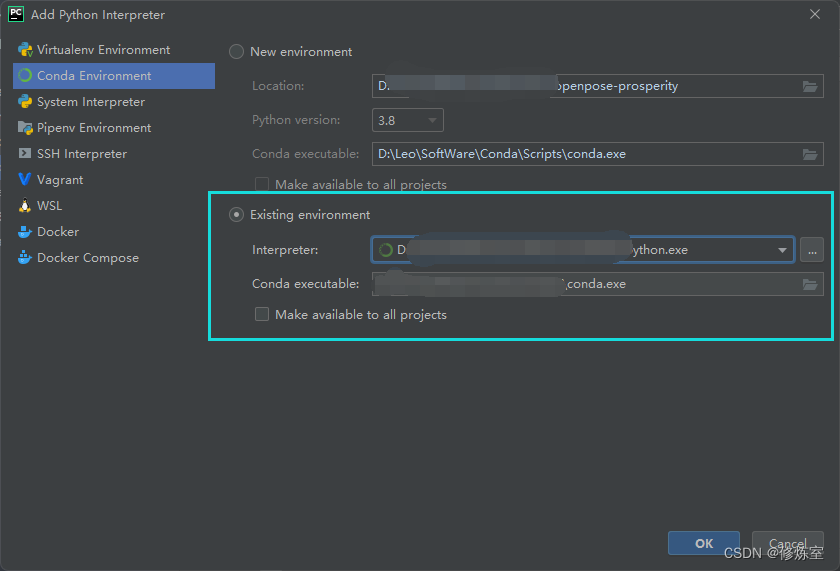Open Vagrant option in the sidebar
The height and width of the screenshot is (571, 840).
(x=114, y=179)
